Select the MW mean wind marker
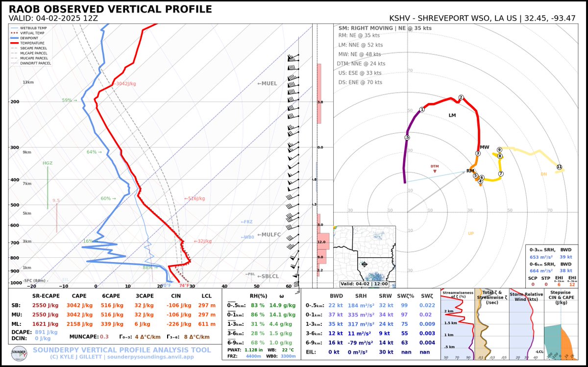This screenshot has width=588, height=367. (x=485, y=147)
